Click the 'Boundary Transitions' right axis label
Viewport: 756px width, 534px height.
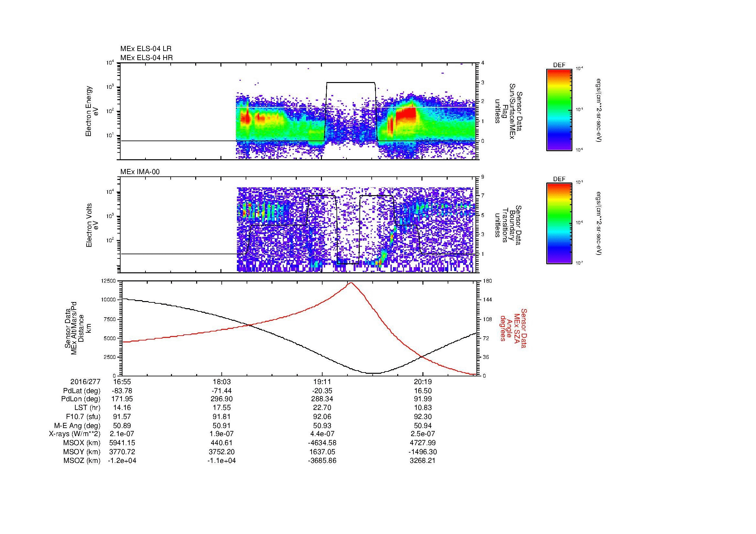[x=508, y=225]
